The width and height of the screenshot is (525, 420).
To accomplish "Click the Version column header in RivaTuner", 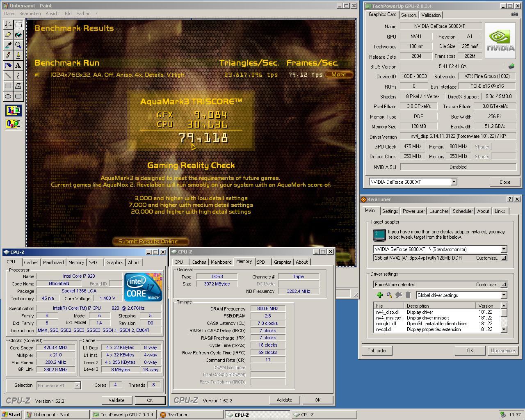I will pyautogui.click(x=488, y=306).
